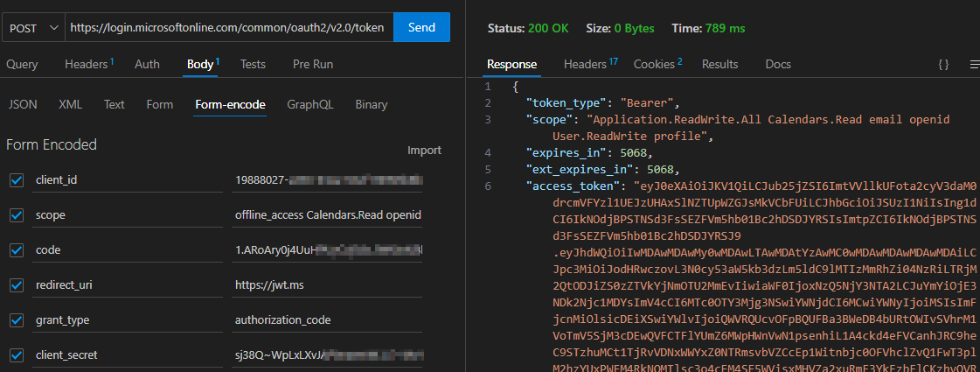Edit the client_id value field
980x372 pixels.
[x=328, y=180]
